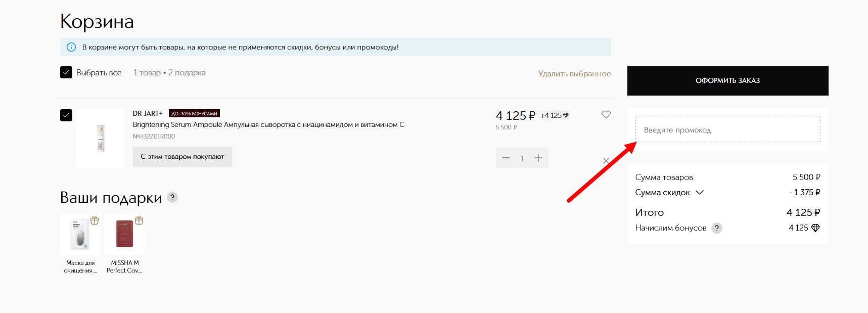
Task: Click the discount amount -1 375 ₽
Action: 804,192
